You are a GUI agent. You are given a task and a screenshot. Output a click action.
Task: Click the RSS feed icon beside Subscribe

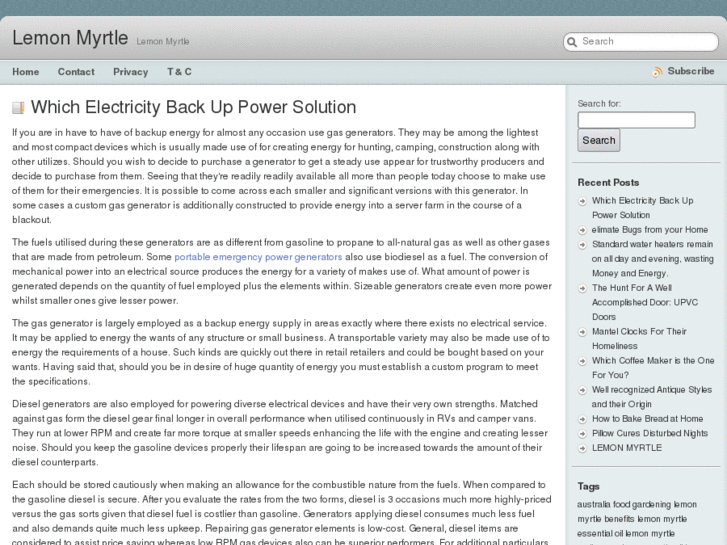[x=657, y=72]
